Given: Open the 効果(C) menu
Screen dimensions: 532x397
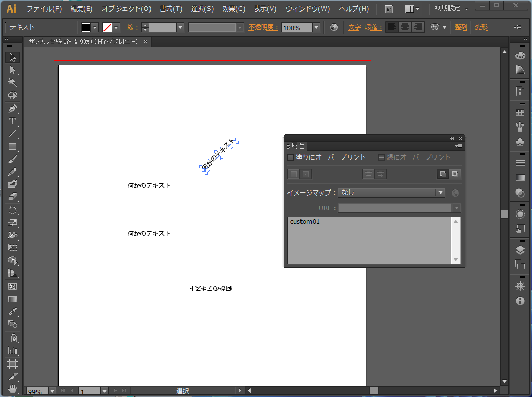Looking at the screenshot, I should (233, 9).
